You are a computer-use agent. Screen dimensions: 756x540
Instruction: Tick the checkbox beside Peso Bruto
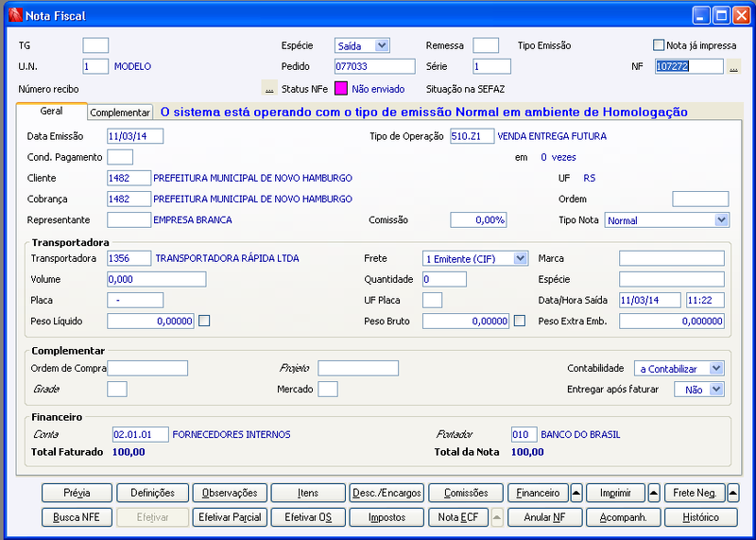click(519, 321)
